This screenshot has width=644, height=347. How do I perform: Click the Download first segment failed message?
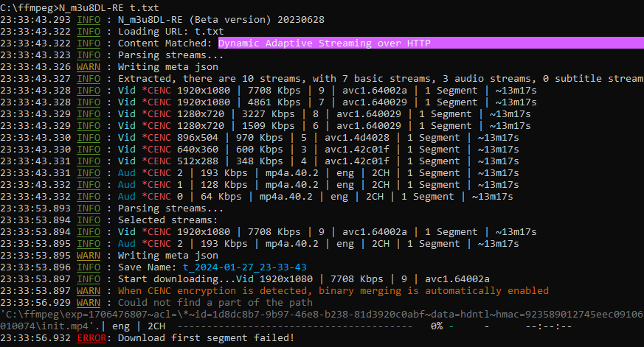pyautogui.click(x=206, y=337)
